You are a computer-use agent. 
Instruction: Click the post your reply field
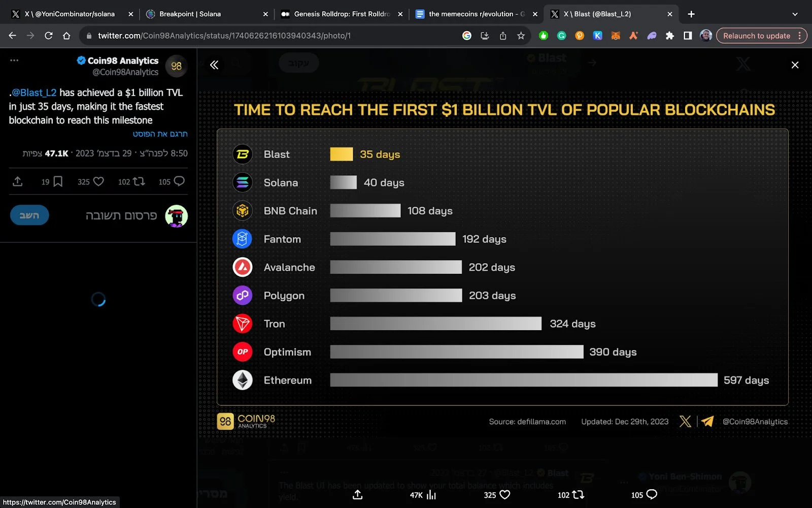[x=121, y=215]
